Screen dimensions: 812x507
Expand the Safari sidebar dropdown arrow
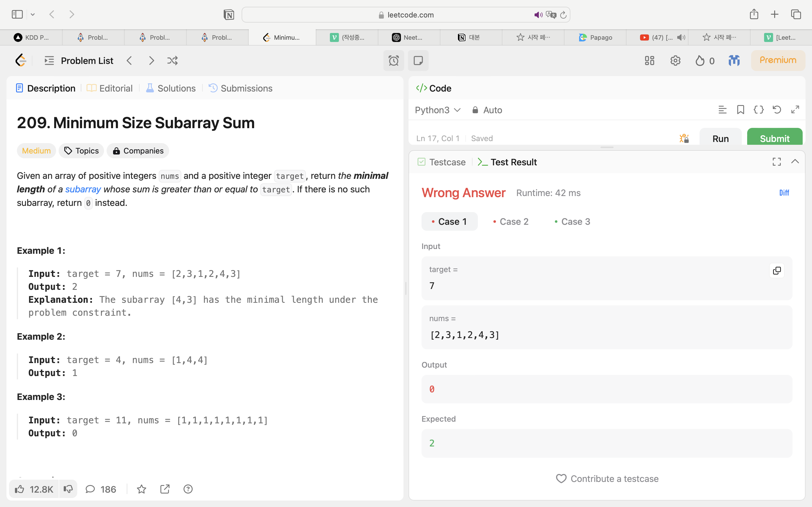tap(32, 14)
